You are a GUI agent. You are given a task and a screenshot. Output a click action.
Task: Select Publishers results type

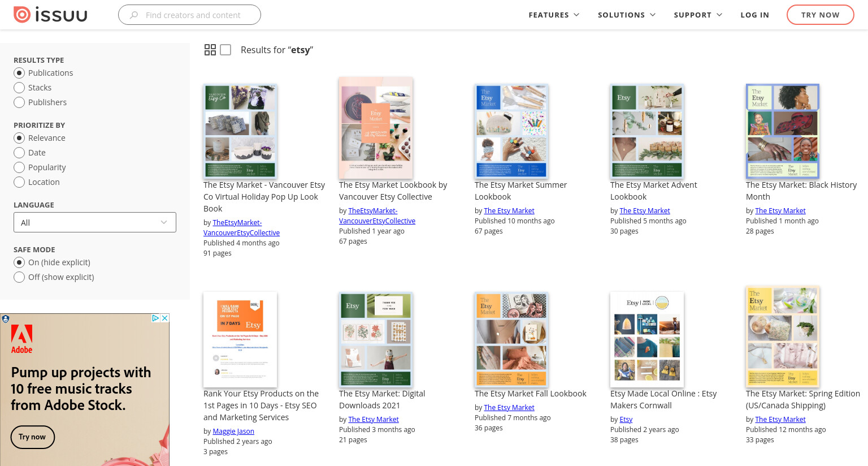19,102
